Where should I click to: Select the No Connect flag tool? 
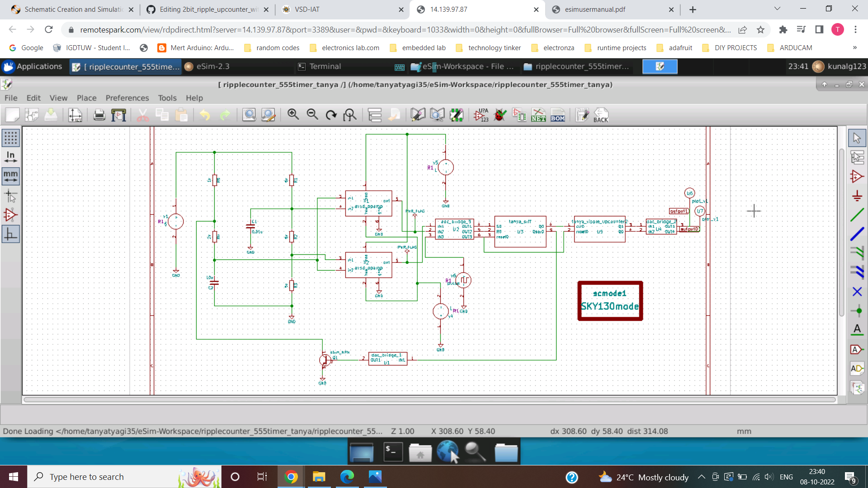(857, 291)
